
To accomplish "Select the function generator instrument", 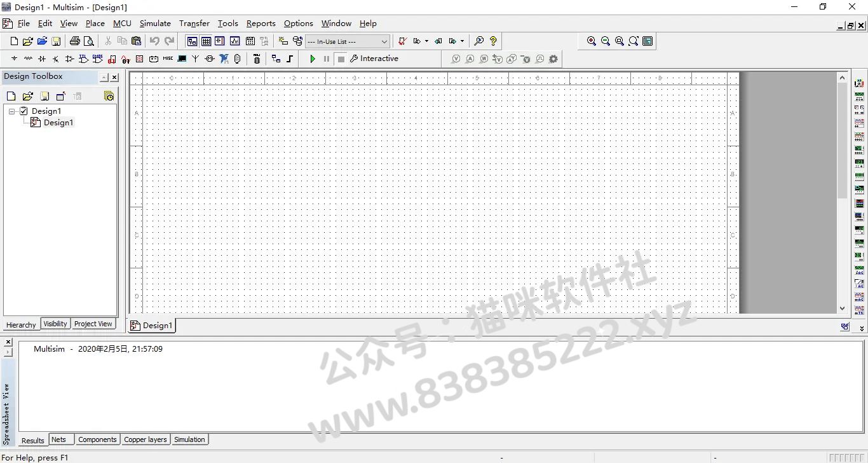I will [x=859, y=96].
